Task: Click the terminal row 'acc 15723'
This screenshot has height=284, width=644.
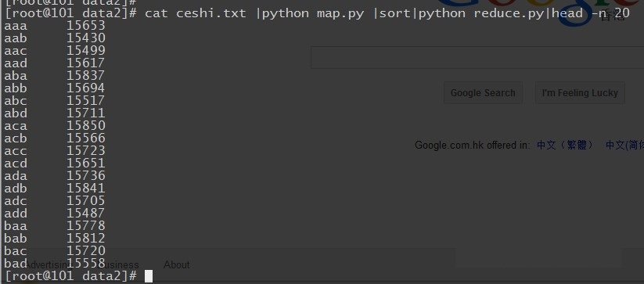Action: click(x=55, y=151)
